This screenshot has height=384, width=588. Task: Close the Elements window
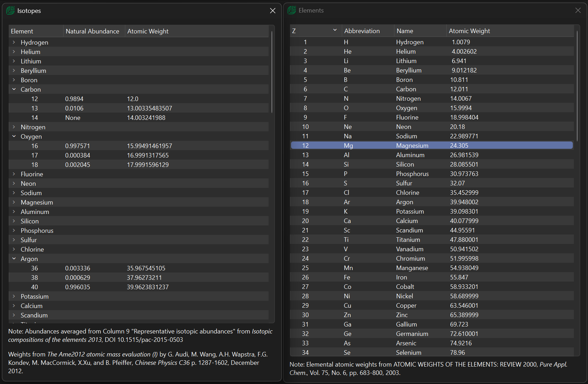578,10
